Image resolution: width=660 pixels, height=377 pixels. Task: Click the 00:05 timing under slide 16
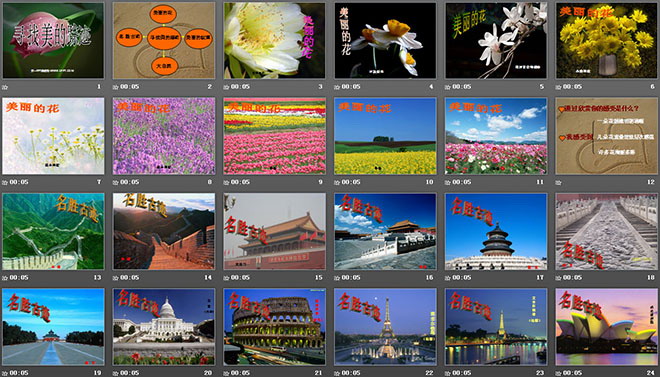click(351, 278)
